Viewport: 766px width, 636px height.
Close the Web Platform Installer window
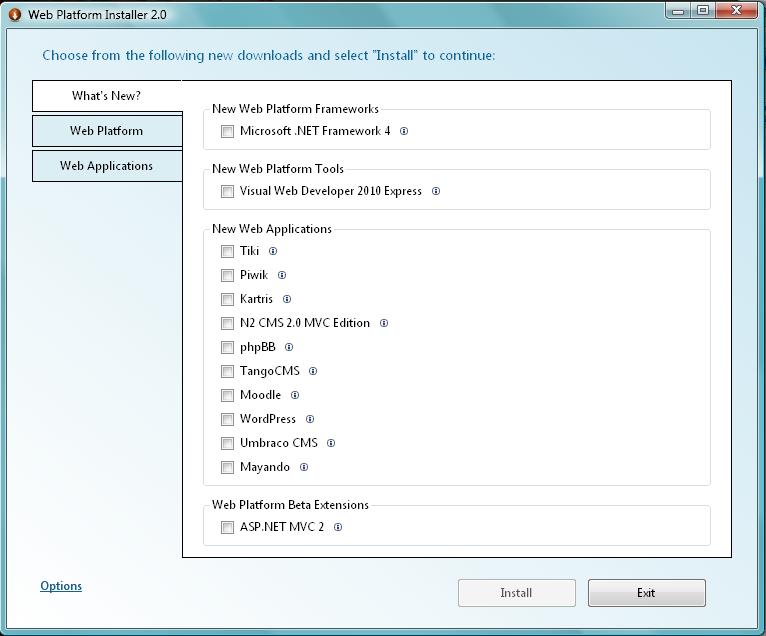tap(737, 11)
